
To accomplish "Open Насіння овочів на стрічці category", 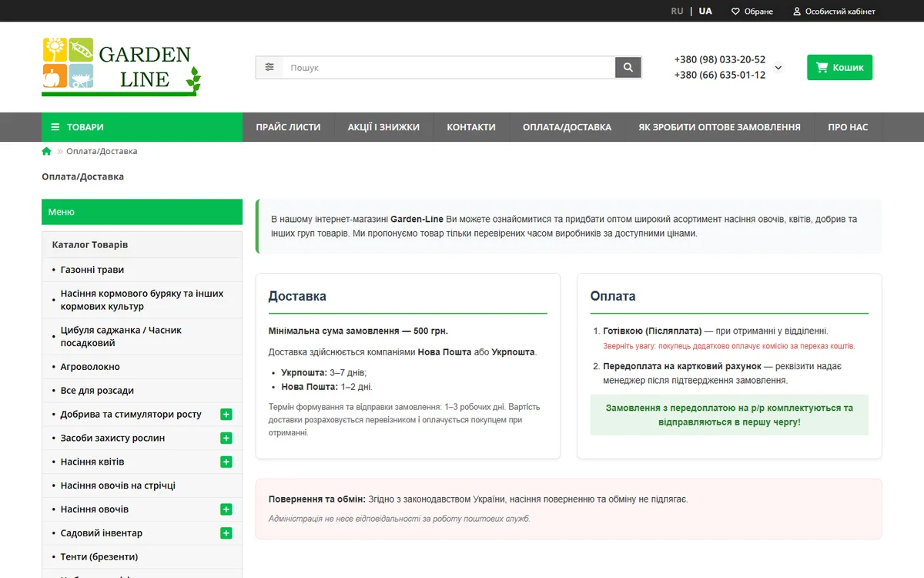I will tap(118, 486).
